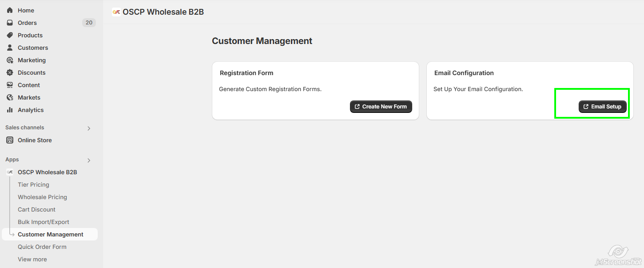Click the Online Store storefront icon
This screenshot has height=268, width=644.
coord(10,140)
